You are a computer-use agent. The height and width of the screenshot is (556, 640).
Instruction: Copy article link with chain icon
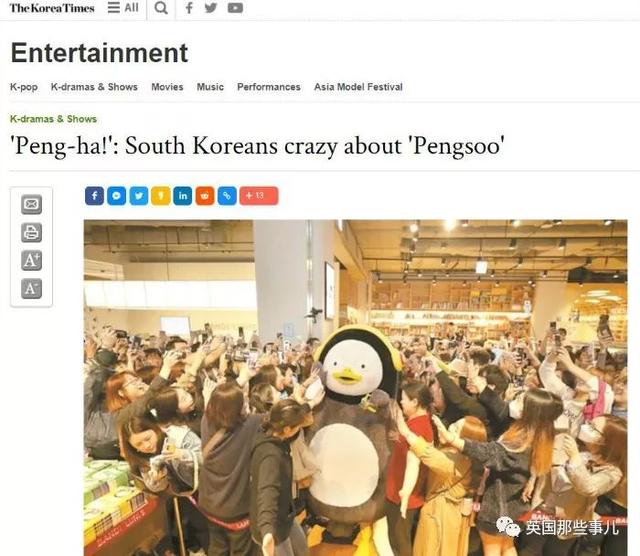(227, 196)
